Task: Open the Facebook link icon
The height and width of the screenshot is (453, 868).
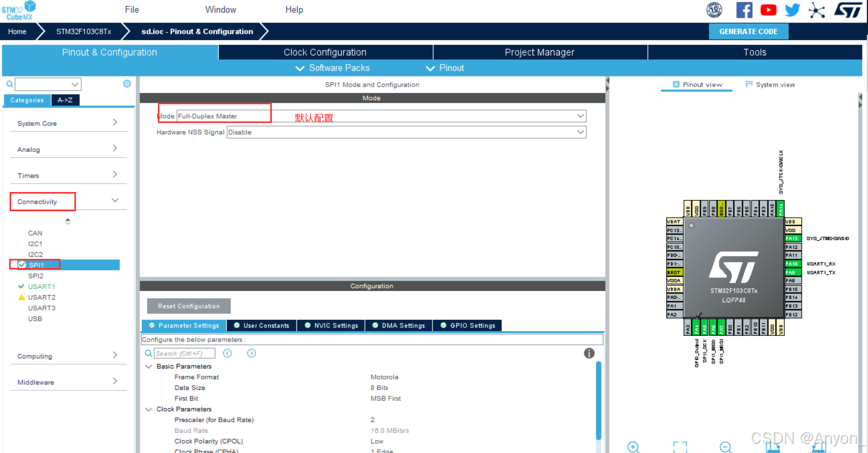Action: click(x=744, y=10)
